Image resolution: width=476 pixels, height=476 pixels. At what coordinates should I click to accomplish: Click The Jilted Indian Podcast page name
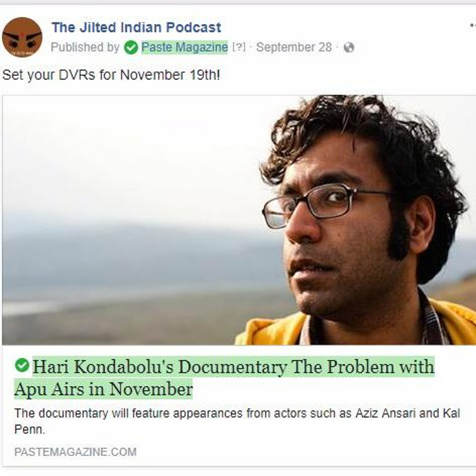pyautogui.click(x=136, y=27)
